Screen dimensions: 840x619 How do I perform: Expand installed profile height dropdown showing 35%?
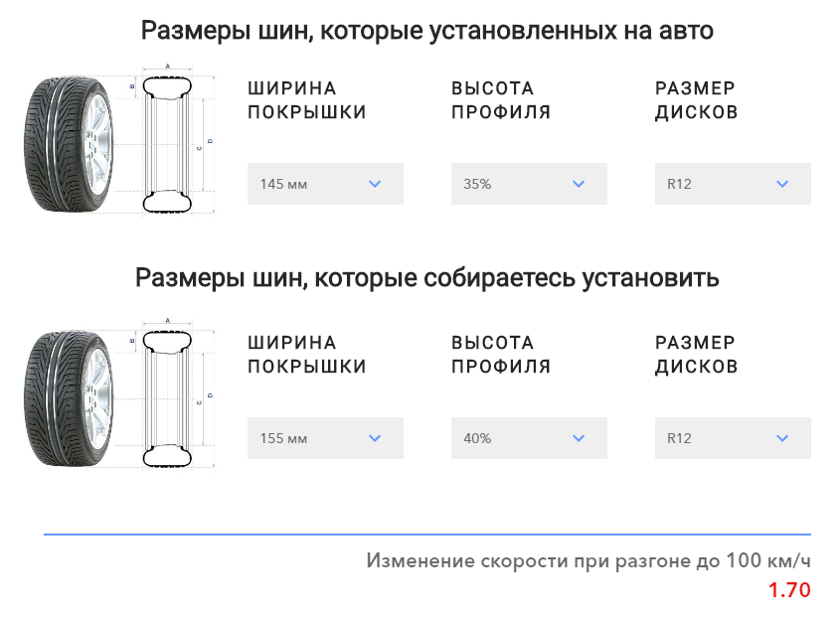click(x=529, y=184)
